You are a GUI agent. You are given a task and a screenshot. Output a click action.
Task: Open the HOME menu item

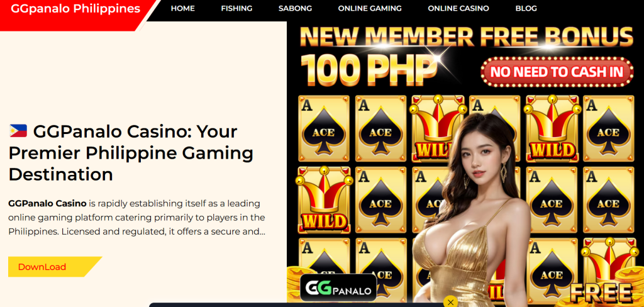(x=183, y=8)
